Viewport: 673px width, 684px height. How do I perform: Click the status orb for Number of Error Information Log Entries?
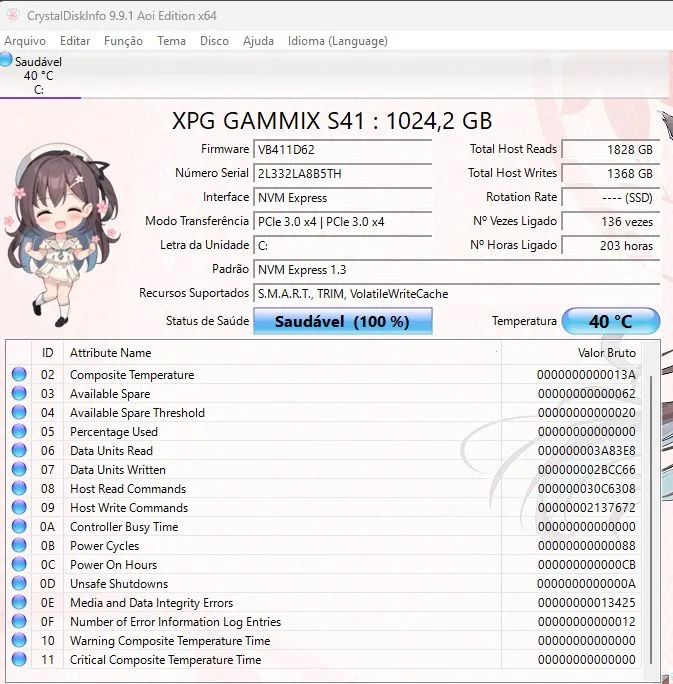[19, 621]
